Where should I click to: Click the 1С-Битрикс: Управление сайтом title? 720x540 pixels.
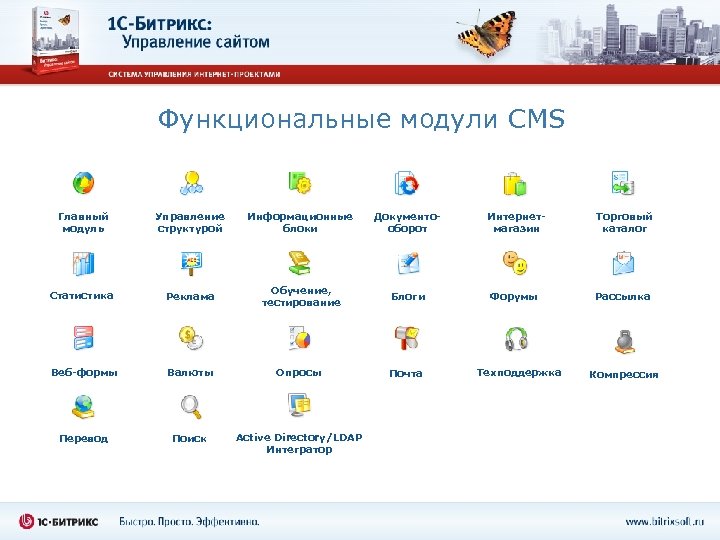point(188,32)
